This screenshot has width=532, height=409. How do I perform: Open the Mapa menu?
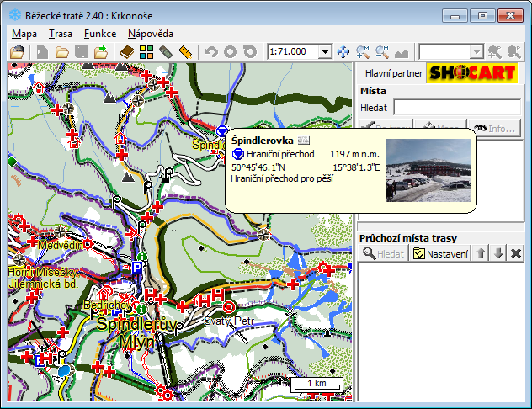[x=25, y=34]
